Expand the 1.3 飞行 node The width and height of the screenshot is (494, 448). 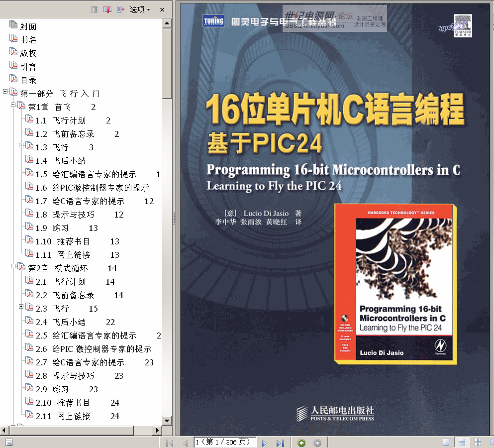21,145
